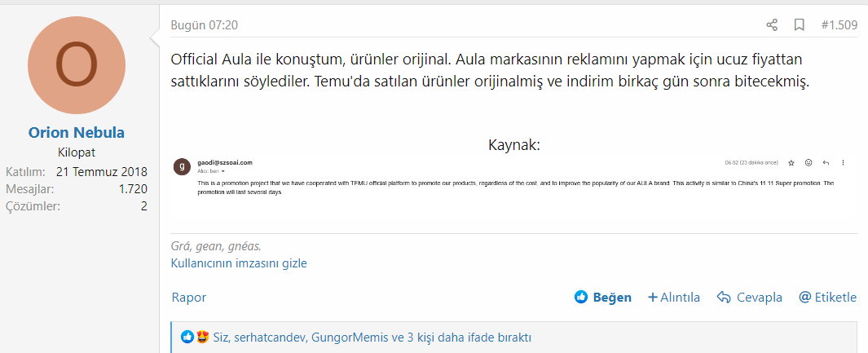868x353 pixels.
Task: Click the thumbs-up Beğen icon
Action: (581, 298)
